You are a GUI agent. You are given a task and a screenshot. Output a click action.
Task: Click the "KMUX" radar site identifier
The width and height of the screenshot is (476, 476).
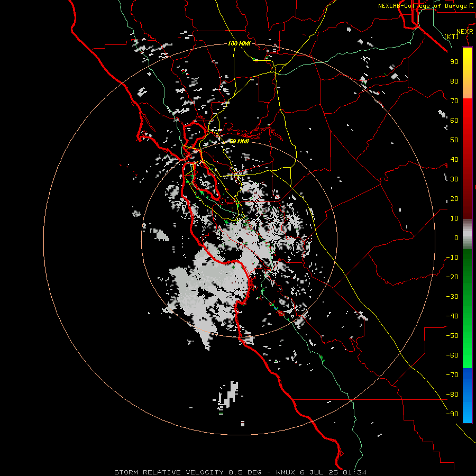[x=286, y=472]
